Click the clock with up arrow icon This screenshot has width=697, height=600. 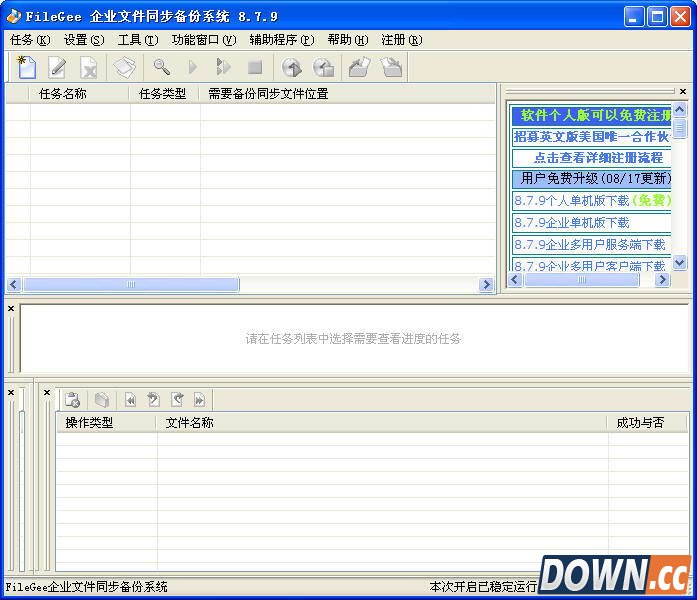click(x=292, y=67)
